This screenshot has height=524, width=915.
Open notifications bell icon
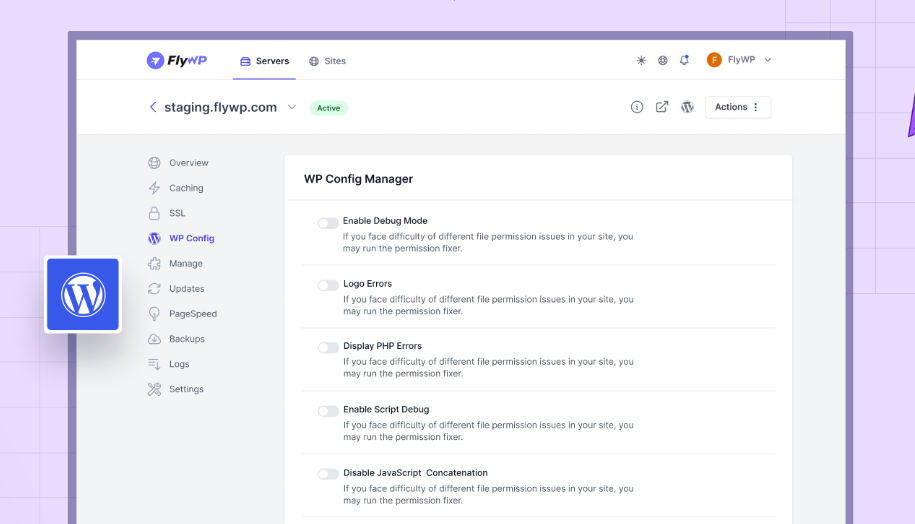point(684,60)
